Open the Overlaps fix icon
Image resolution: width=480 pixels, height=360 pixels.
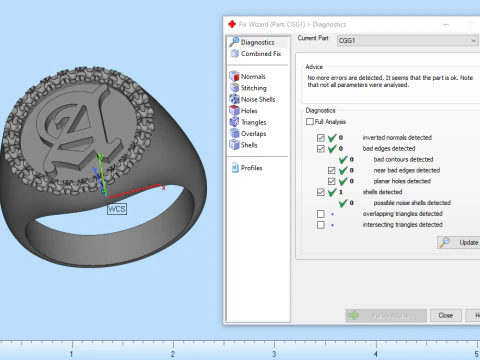pos(234,133)
